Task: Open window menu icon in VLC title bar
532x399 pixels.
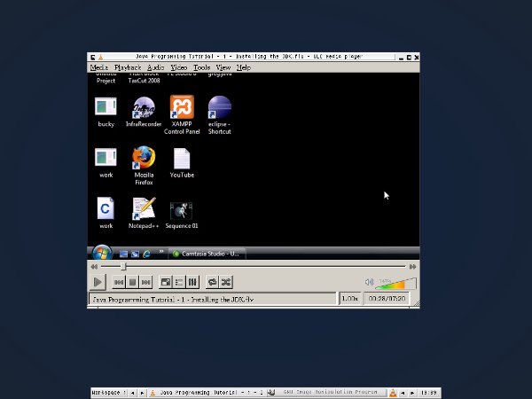Action: [92, 57]
